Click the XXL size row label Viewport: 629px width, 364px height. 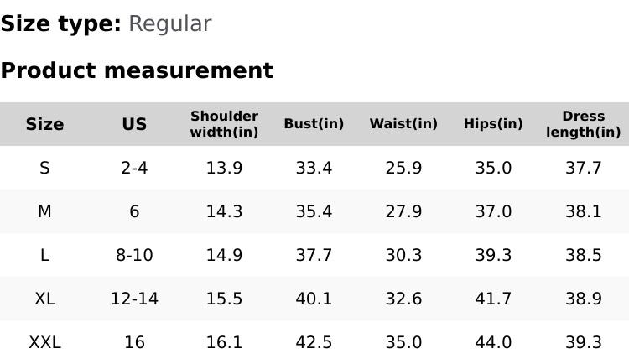pyautogui.click(x=44, y=342)
